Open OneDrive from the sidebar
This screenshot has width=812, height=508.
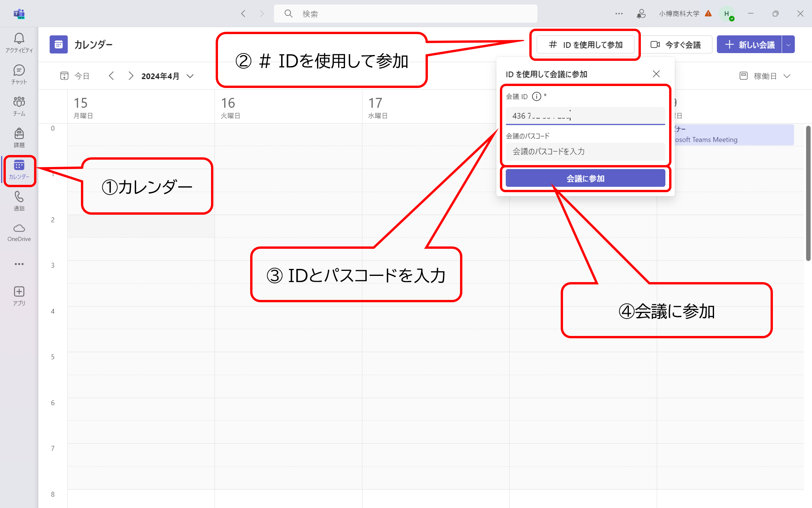[x=19, y=232]
